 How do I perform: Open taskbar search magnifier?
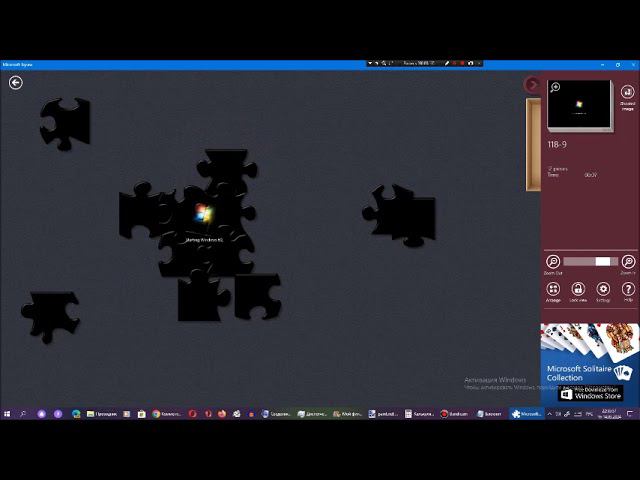[23, 414]
